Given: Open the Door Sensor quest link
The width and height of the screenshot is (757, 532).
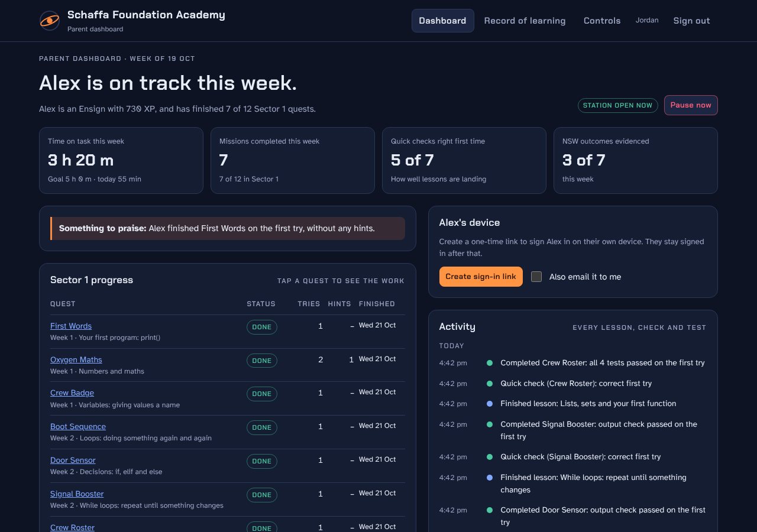Looking at the screenshot, I should tap(73, 460).
